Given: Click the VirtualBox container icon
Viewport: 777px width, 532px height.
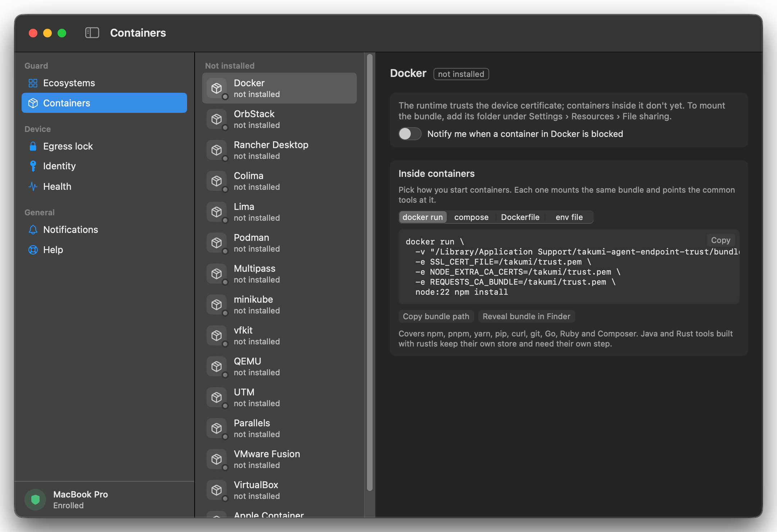Looking at the screenshot, I should coord(217,490).
